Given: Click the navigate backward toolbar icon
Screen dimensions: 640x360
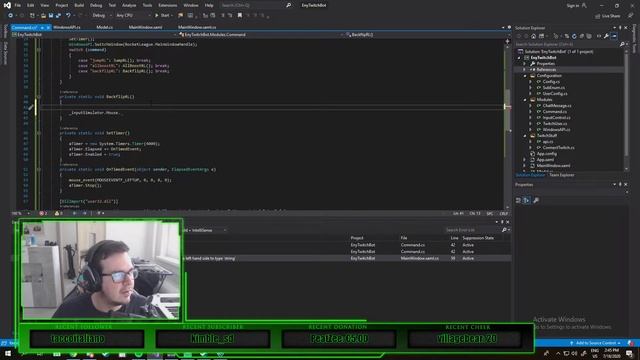Looking at the screenshot, I should click(x=10, y=16).
